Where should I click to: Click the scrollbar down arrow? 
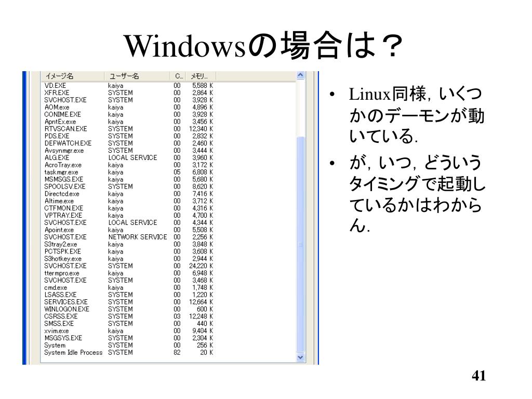coord(300,357)
